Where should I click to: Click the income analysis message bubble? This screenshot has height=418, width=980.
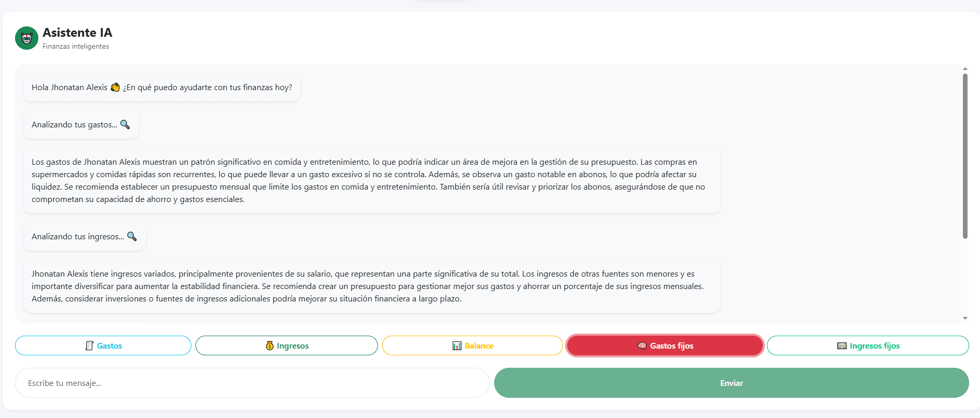pyautogui.click(x=372, y=286)
